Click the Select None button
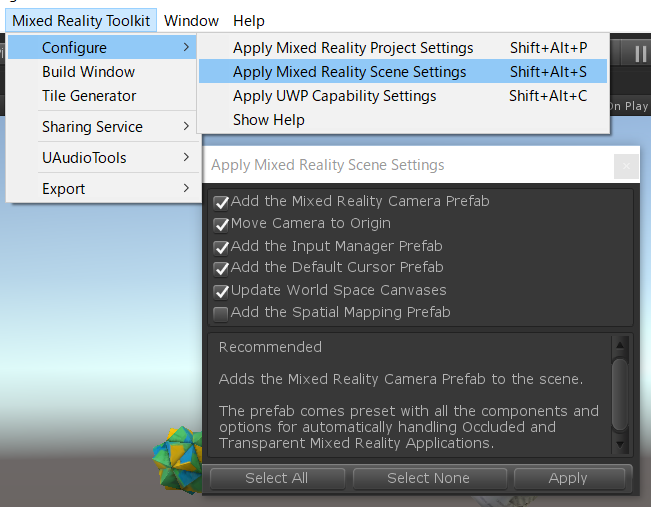651x507 pixels. [429, 478]
